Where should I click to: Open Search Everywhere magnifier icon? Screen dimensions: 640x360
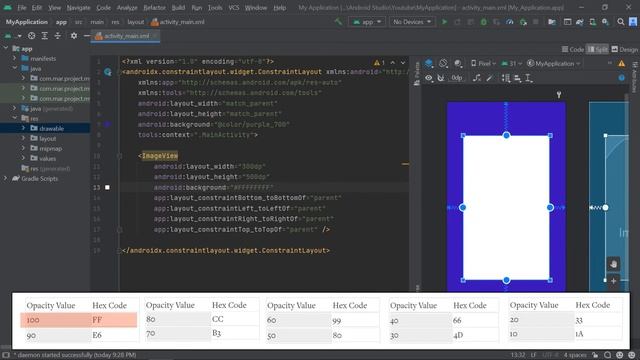pos(620,22)
